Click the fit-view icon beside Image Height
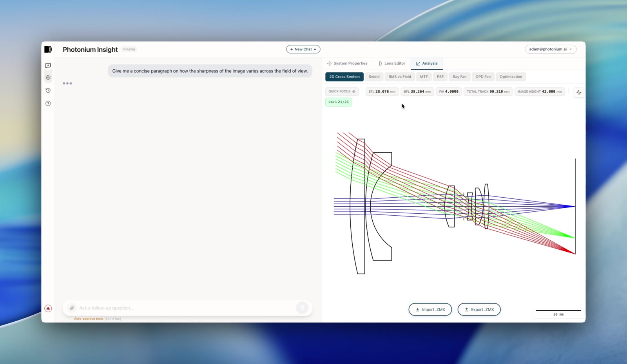The height and width of the screenshot is (364, 627). (579, 92)
